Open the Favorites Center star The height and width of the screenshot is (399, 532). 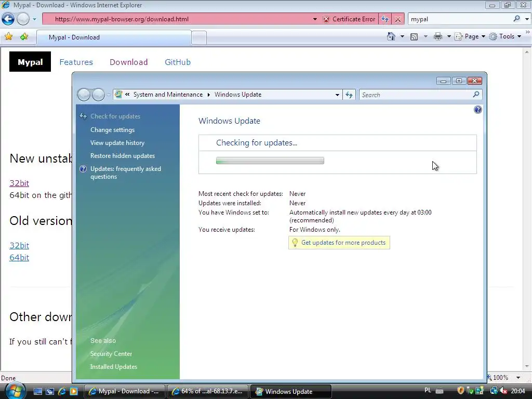(8, 37)
